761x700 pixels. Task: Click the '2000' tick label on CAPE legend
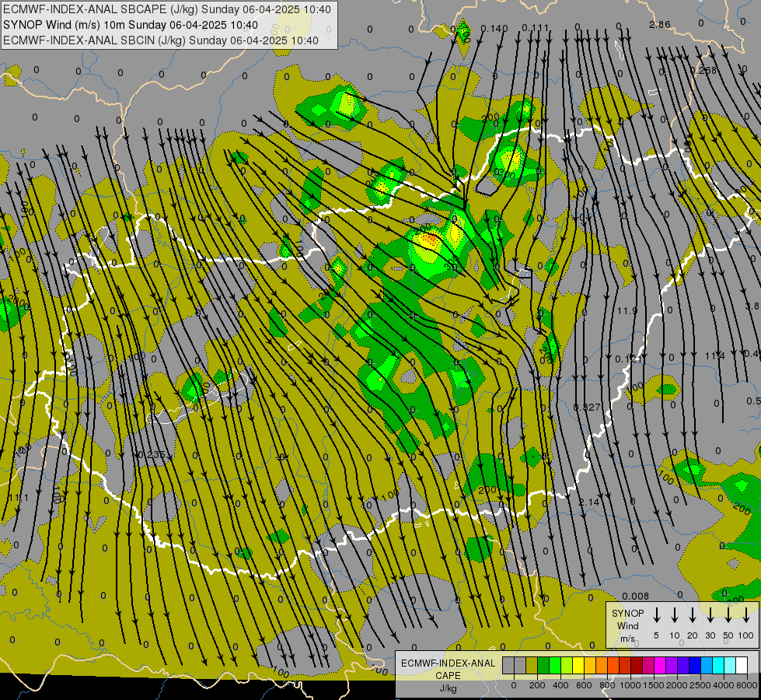[x=677, y=685]
